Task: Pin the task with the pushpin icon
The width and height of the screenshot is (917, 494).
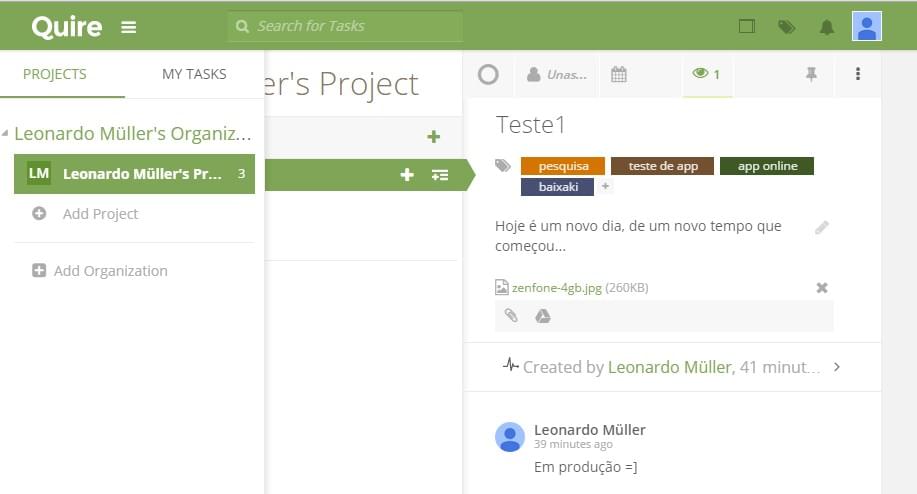Action: (811, 74)
